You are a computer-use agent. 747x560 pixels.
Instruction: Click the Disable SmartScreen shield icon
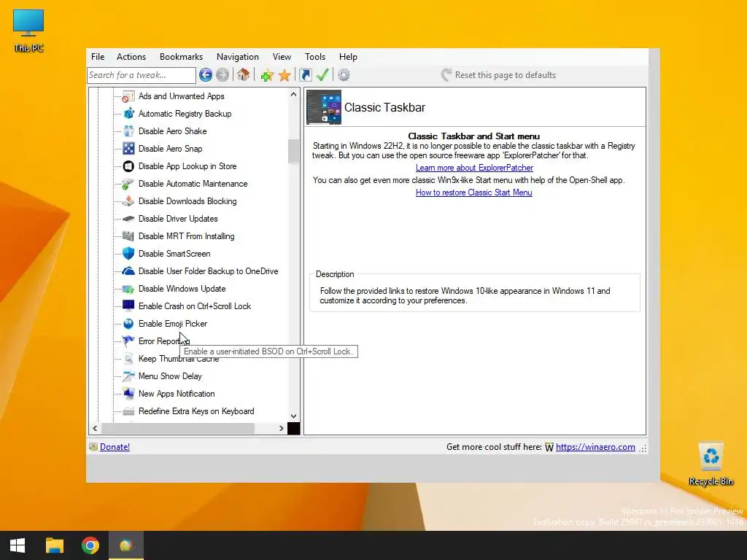pyautogui.click(x=128, y=254)
